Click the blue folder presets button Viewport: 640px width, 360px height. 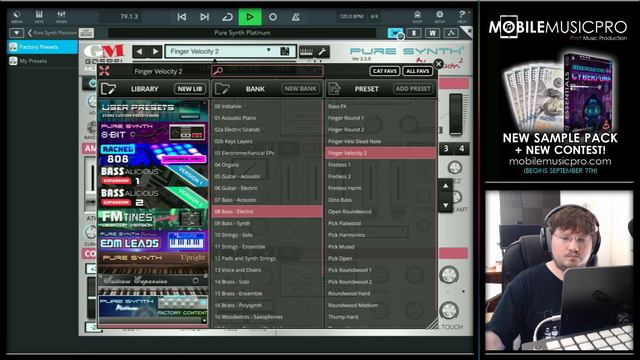396,33
